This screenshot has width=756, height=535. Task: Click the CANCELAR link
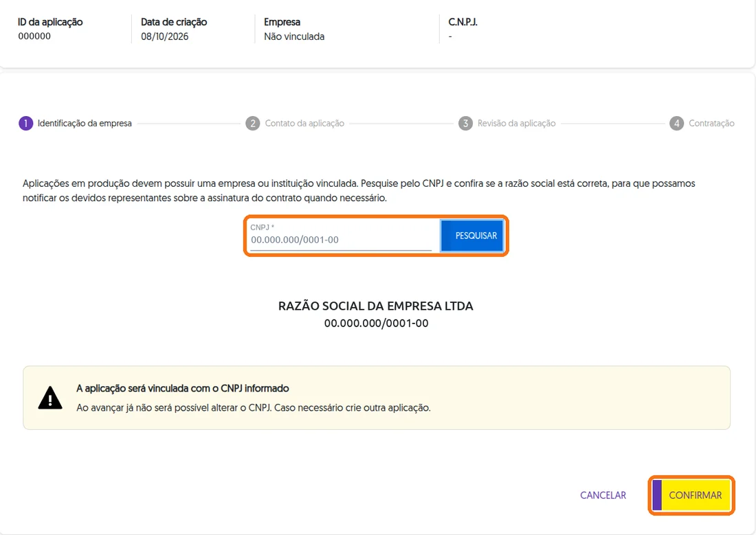click(603, 495)
